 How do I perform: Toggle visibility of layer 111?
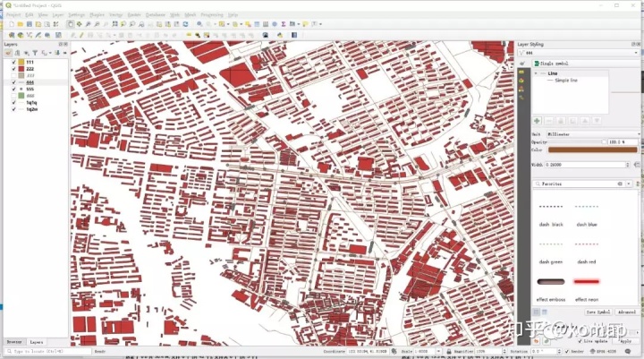[x=14, y=62]
